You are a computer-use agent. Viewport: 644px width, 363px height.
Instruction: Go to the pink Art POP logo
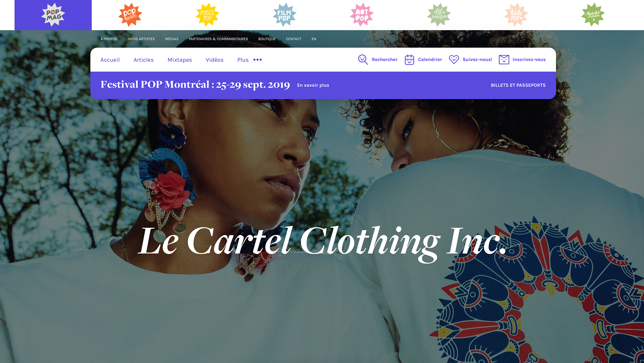362,15
